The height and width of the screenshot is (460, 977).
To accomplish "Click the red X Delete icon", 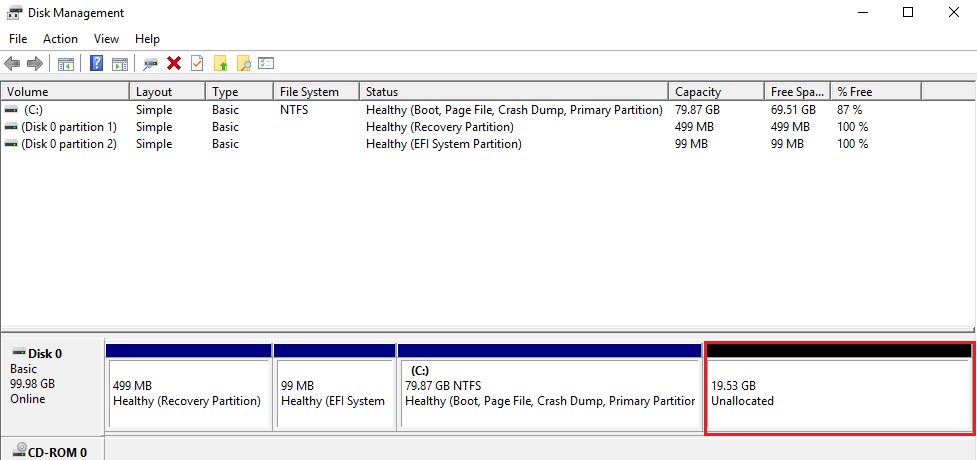I will click(174, 64).
